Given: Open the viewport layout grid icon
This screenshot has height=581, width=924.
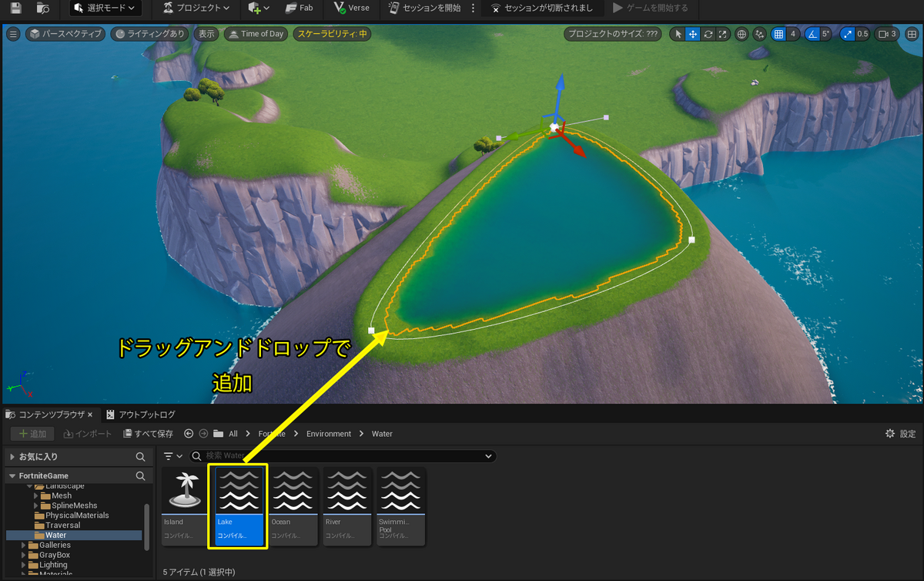Looking at the screenshot, I should [912, 34].
